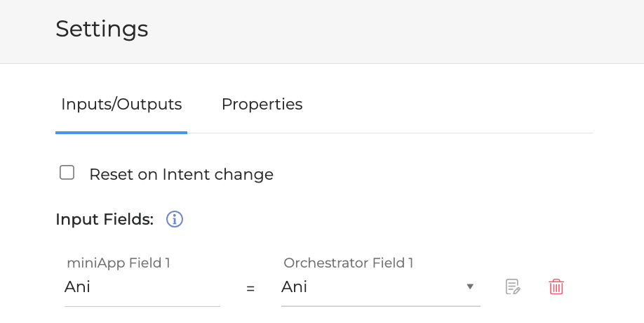The width and height of the screenshot is (644, 323).
Task: Click the equals sign between fields
Action: click(250, 288)
